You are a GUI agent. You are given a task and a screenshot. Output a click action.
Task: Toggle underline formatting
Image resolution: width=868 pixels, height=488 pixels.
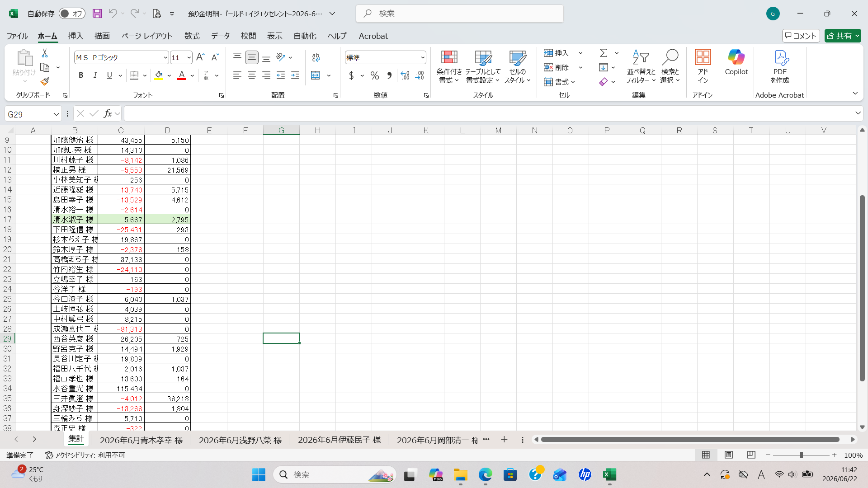click(x=109, y=75)
